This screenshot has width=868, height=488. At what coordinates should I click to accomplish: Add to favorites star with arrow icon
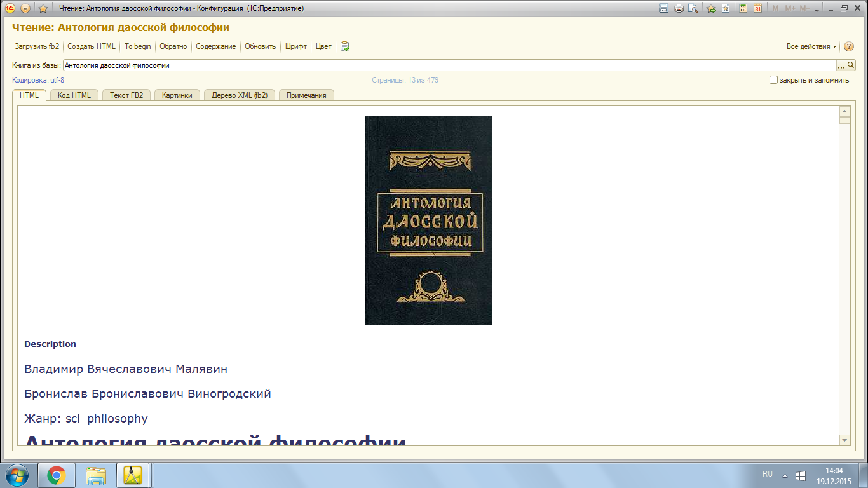pyautogui.click(x=711, y=8)
